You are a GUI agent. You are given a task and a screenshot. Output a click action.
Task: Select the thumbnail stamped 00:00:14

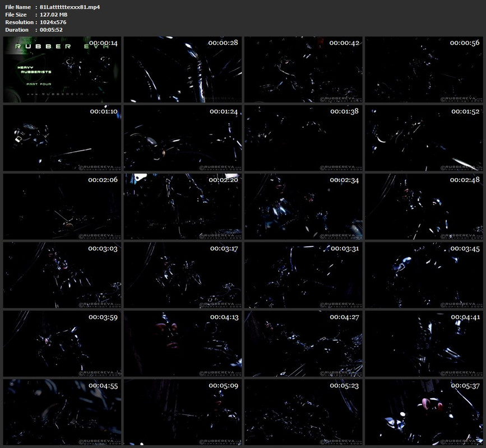[x=62, y=69]
